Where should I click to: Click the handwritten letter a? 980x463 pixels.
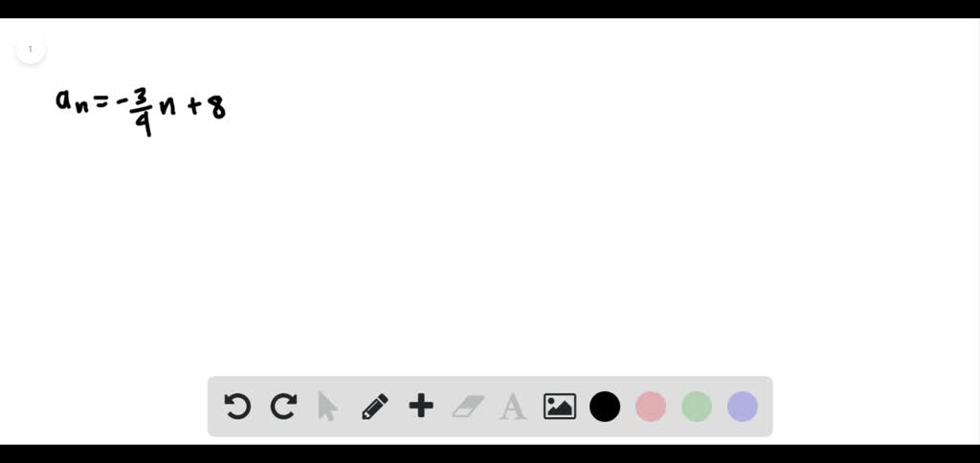click(x=63, y=99)
